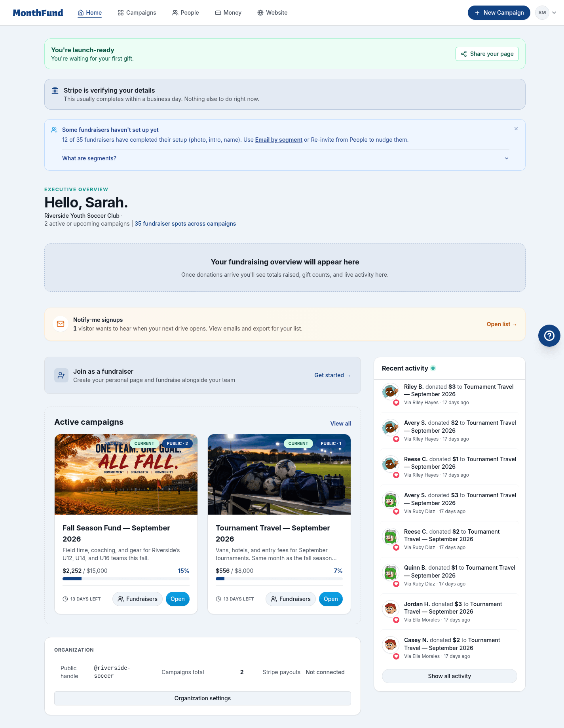Open the Fall Season Fund campaign
Screen dimensions: 564x728
178,599
